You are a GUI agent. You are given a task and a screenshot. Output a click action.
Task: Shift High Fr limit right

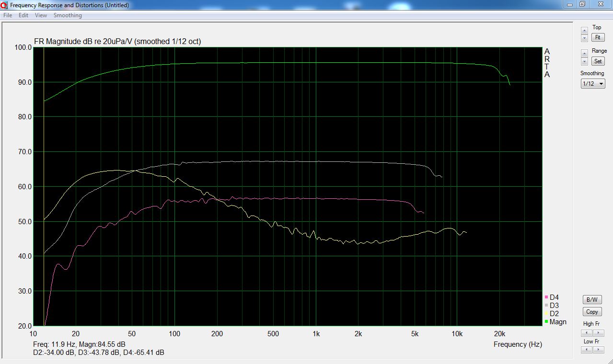tap(599, 333)
